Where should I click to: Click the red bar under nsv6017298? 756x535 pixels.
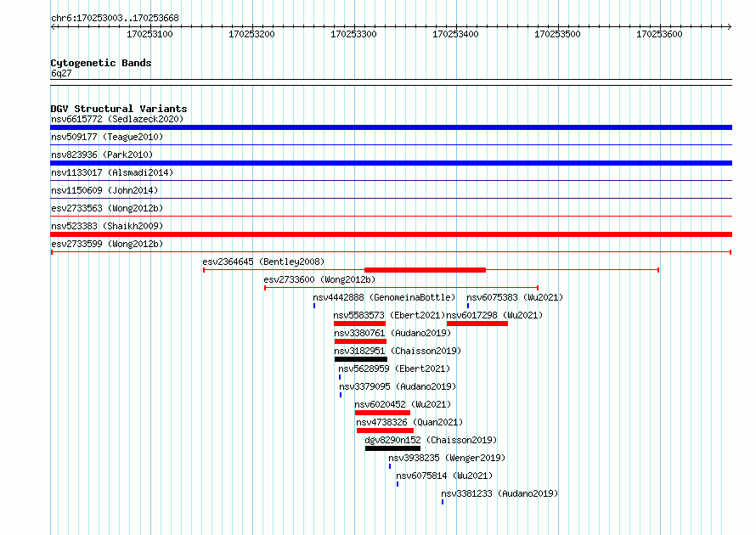point(477,324)
